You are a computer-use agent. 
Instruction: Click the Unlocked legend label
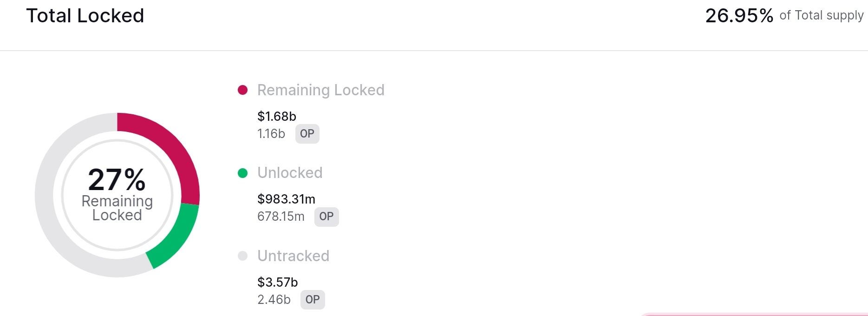290,173
